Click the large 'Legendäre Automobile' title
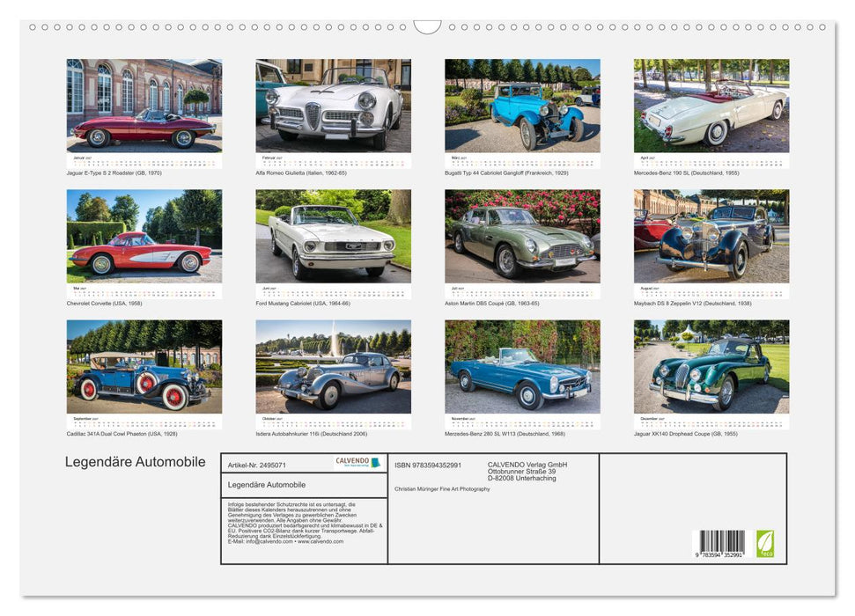Viewport: 855px width, 616px height. (x=136, y=462)
